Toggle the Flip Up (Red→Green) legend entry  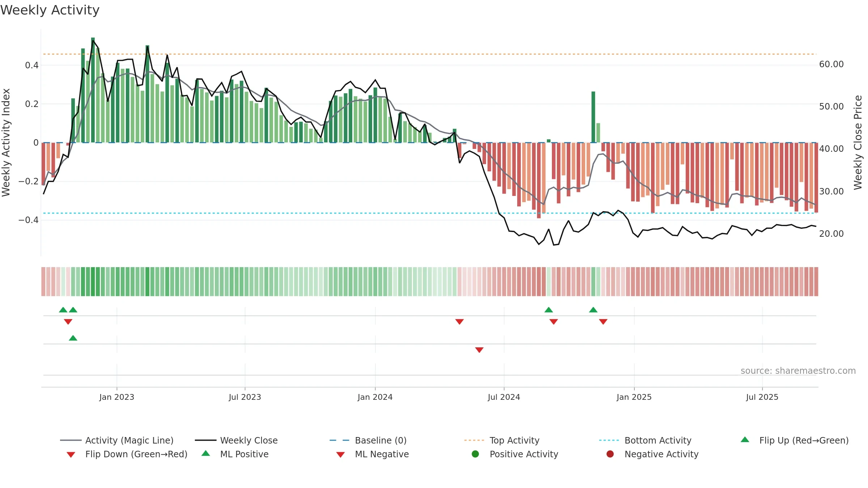tap(795, 440)
